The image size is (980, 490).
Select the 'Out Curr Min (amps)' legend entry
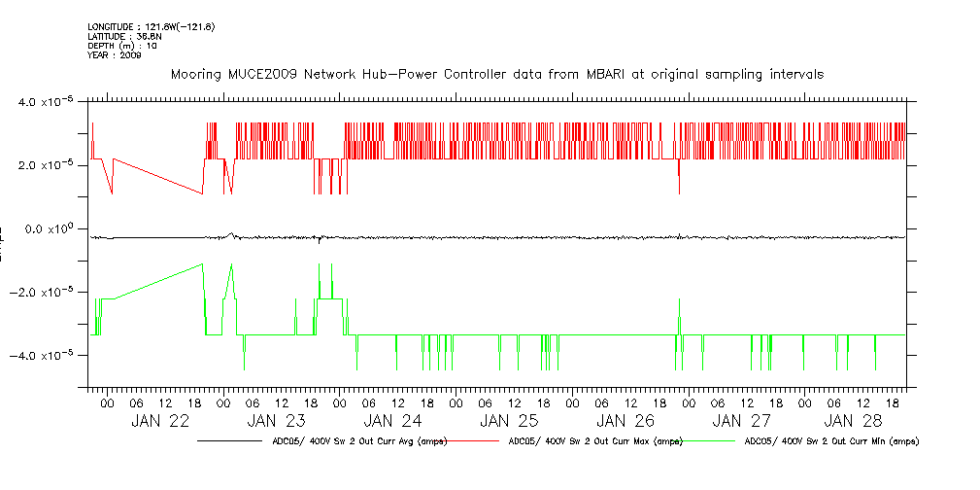(x=830, y=441)
